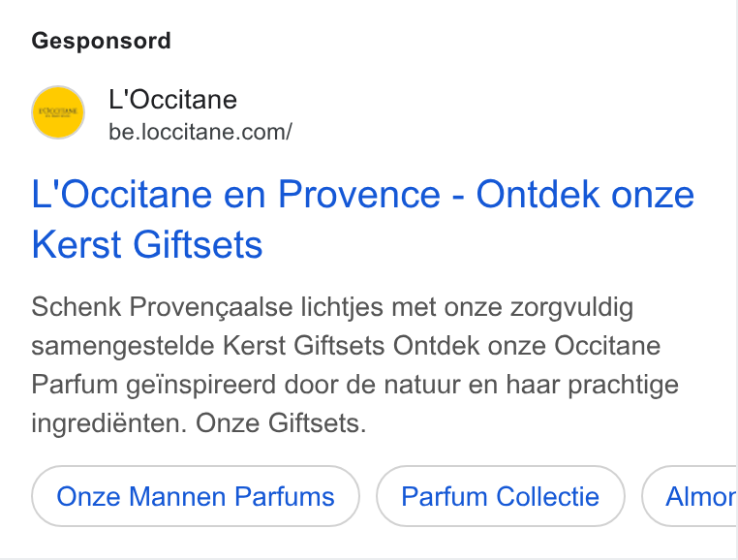This screenshot has height=560, width=738.
Task: Click the description line mentioning Parfum geïnspireerd
Action: 354,385
